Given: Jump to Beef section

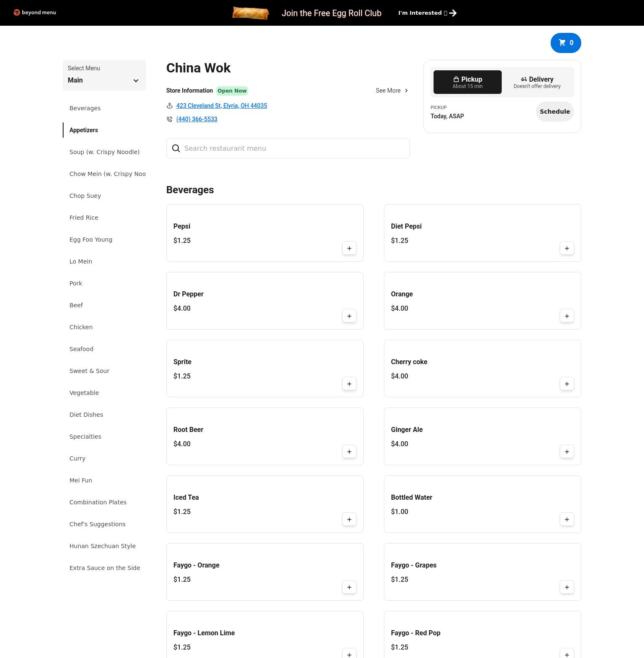Looking at the screenshot, I should pos(76,305).
